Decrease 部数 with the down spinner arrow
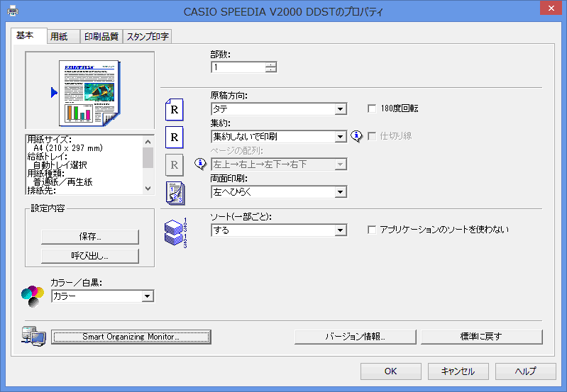The width and height of the screenshot is (567, 392). [271, 69]
